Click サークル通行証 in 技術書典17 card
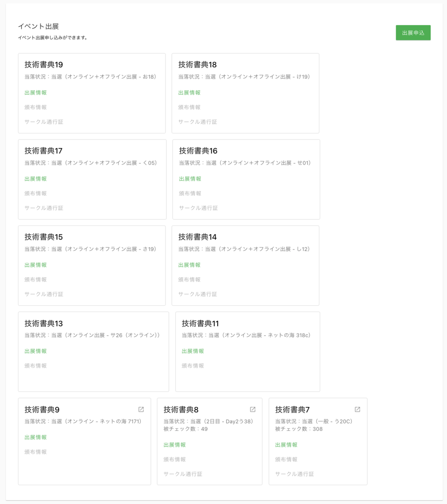Image resolution: width=447 pixels, height=504 pixels. 44,208
